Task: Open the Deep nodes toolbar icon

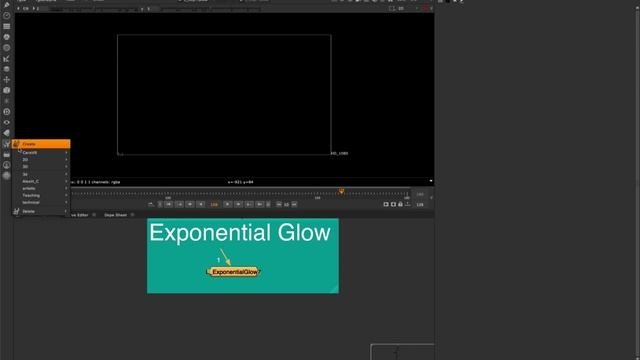Action: point(7,111)
